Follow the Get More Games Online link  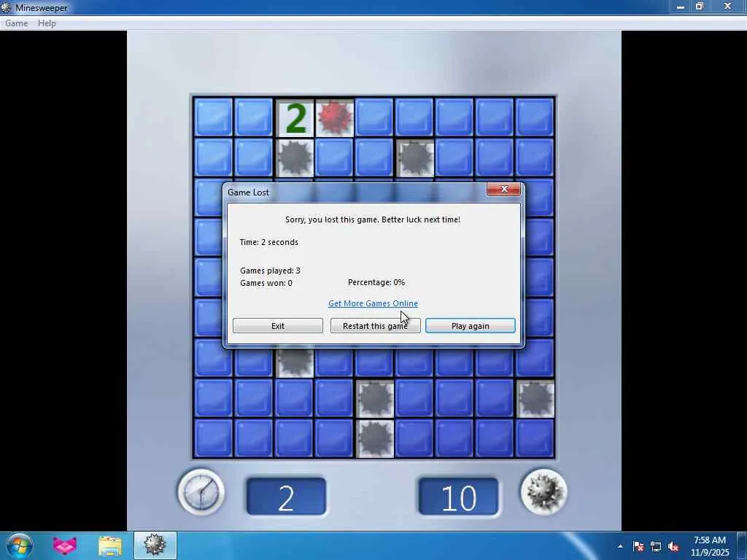(x=373, y=303)
